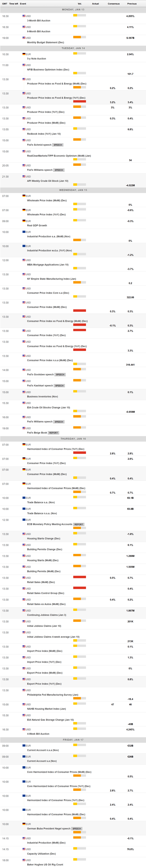
Task: Click the US flag beside 3-Month Bill Auction
Action: [24, 16]
